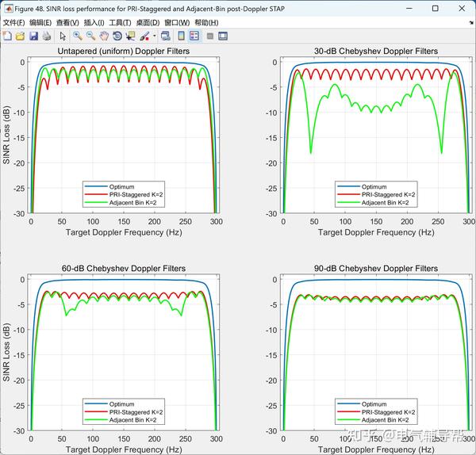Open the 工具(T) menu
This screenshot has height=455, width=476.
pyautogui.click(x=120, y=22)
